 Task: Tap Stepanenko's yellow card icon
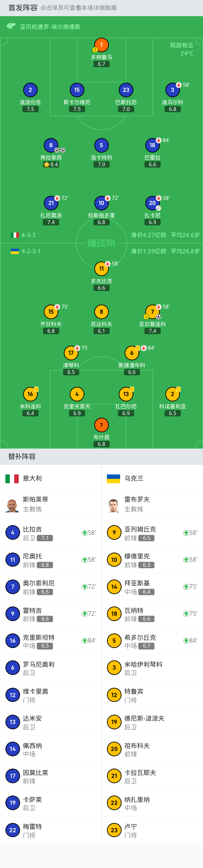pos(138,348)
